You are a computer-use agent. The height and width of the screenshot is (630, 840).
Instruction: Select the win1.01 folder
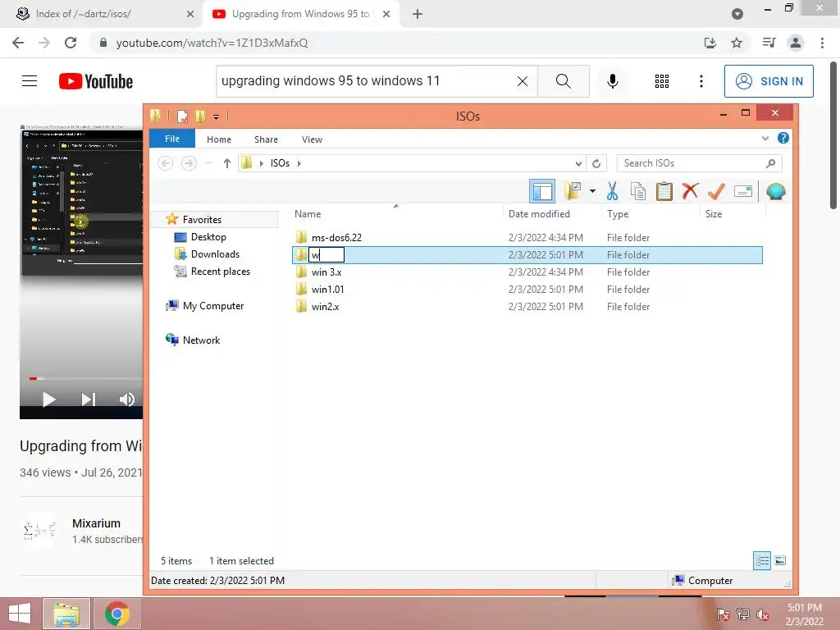pos(327,290)
